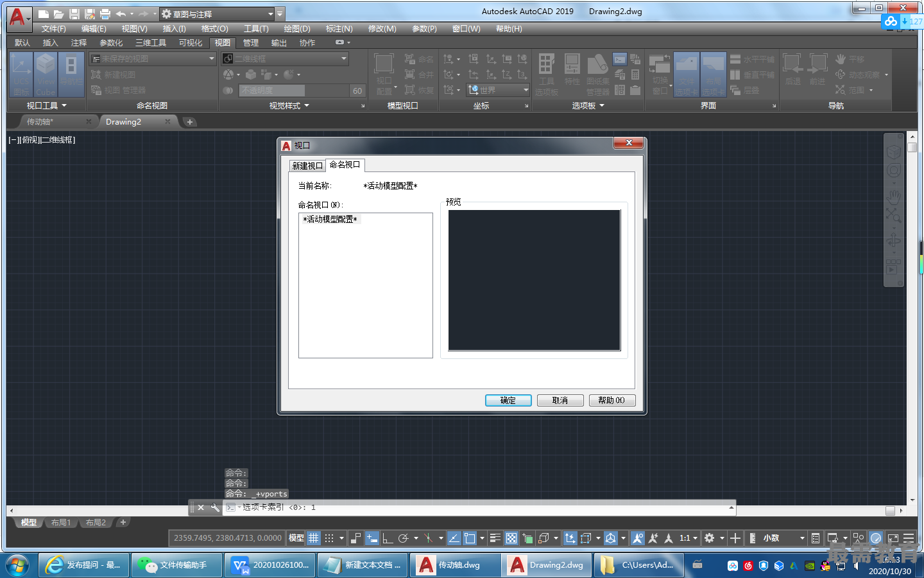This screenshot has height=578, width=924.
Task: Click the Cascade windows icon
Action: pos(744,90)
